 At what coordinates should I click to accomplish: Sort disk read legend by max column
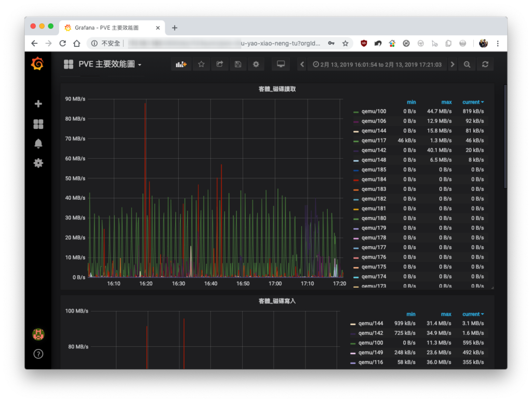(446, 102)
